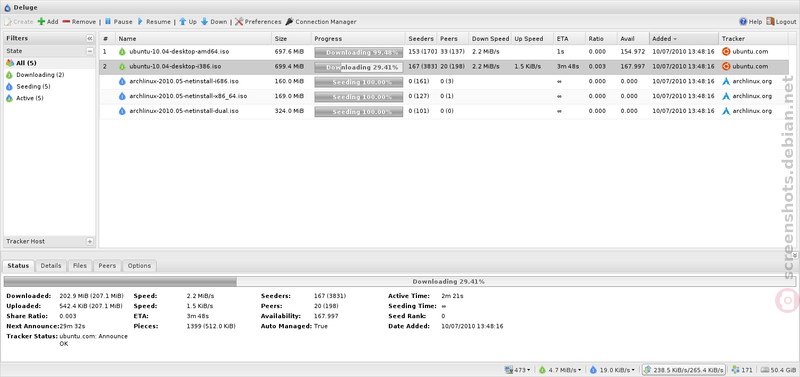Screen dimensions: 800x377
Task: Select archlinux-2010.05-netinstall-dual.iso torrent
Action: coord(443,111)
